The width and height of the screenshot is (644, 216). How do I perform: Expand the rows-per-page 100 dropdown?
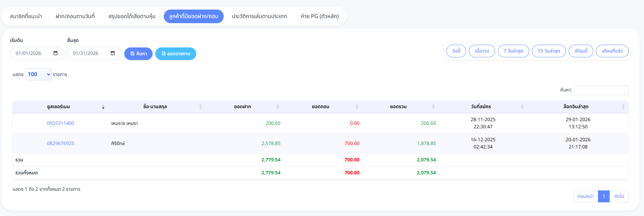click(x=38, y=74)
